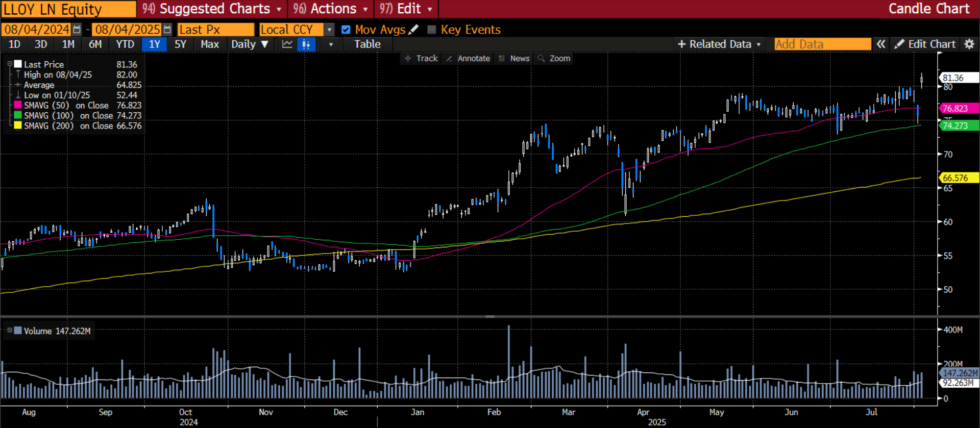Click the Annotate pencil icon

[x=449, y=59]
